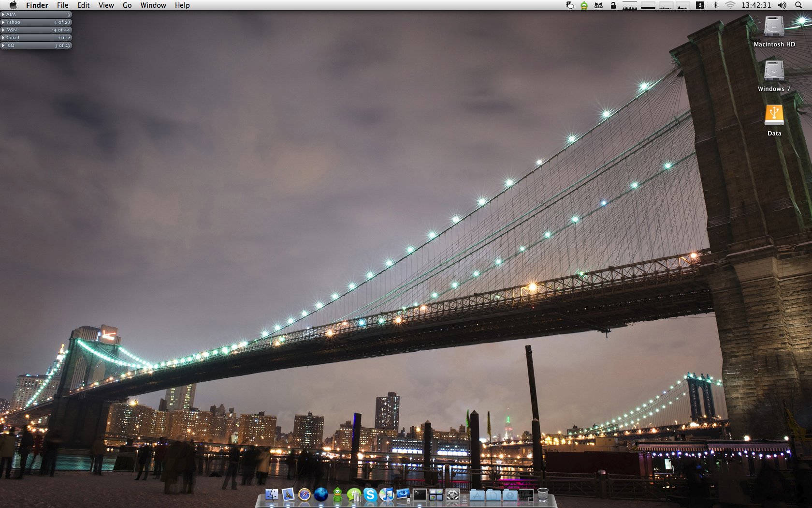Open Spotlight search magnifier
Image resolution: width=812 pixels, height=508 pixels.
pyautogui.click(x=798, y=5)
